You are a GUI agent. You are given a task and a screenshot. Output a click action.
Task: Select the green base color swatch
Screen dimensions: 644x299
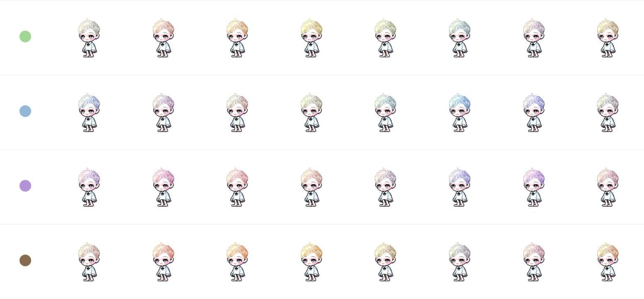click(x=25, y=36)
